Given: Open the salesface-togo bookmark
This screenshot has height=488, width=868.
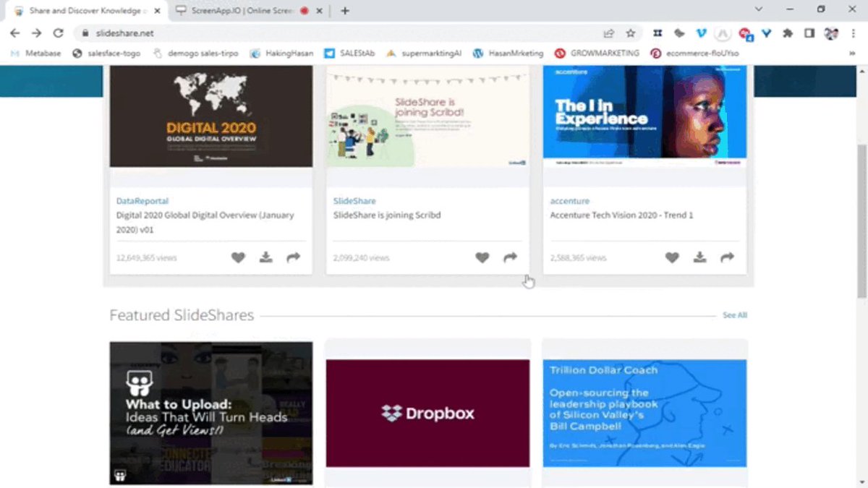Looking at the screenshot, I should [x=106, y=53].
